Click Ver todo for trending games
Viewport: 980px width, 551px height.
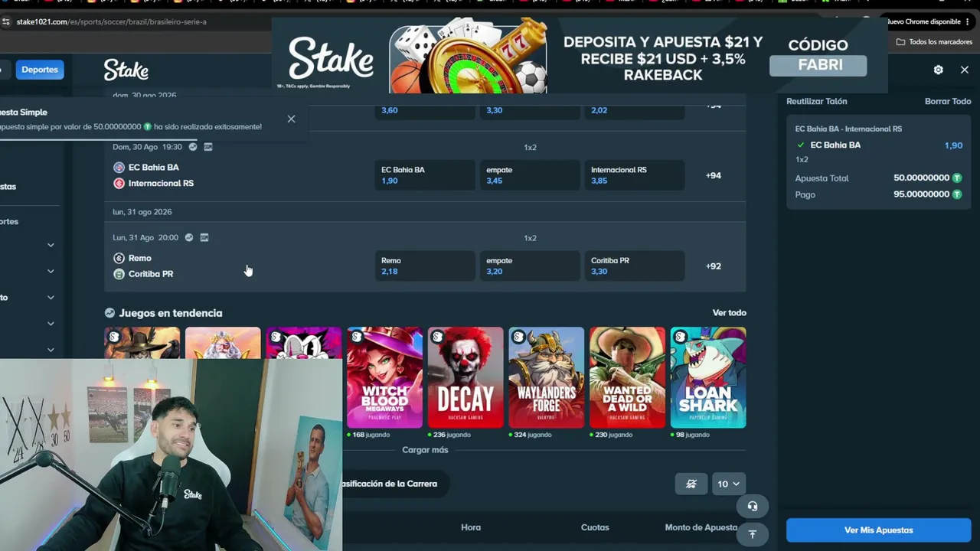(x=730, y=312)
